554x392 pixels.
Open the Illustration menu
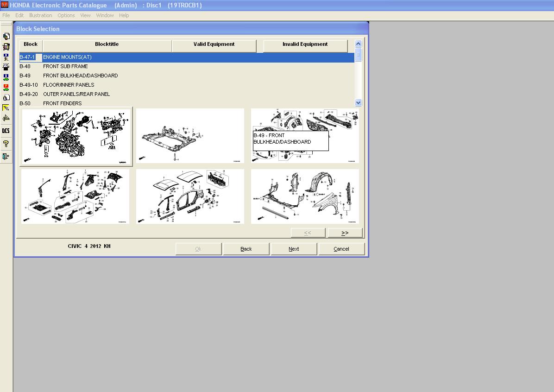click(x=41, y=15)
